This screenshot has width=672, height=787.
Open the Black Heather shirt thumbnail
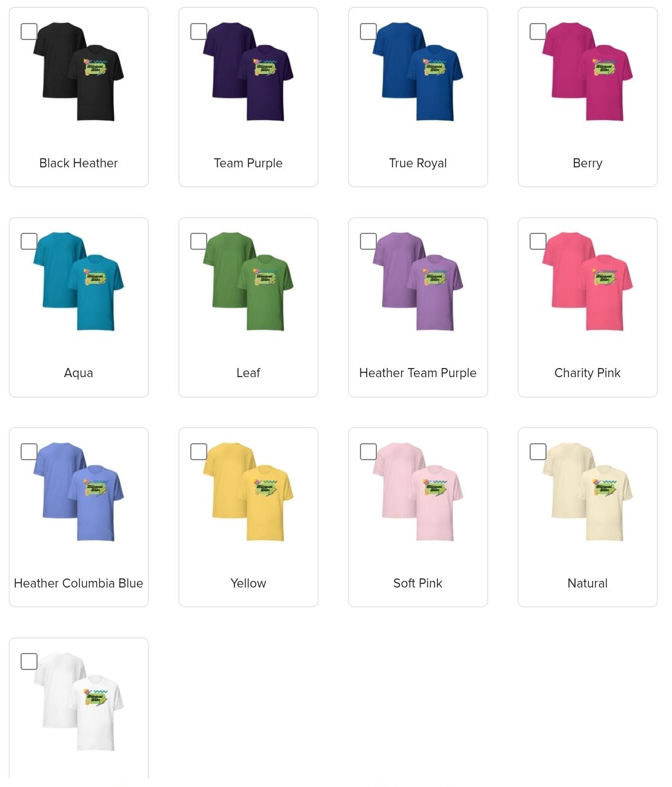tap(79, 72)
